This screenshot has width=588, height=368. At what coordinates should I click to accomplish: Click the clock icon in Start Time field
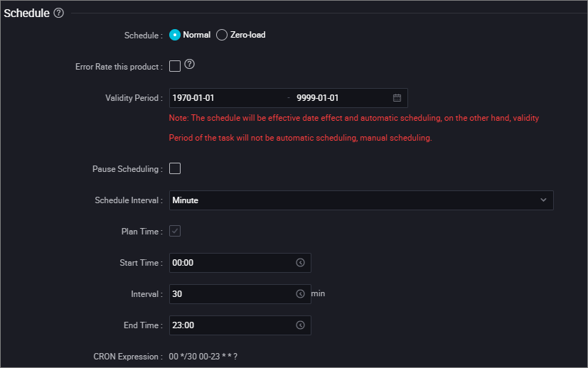300,263
